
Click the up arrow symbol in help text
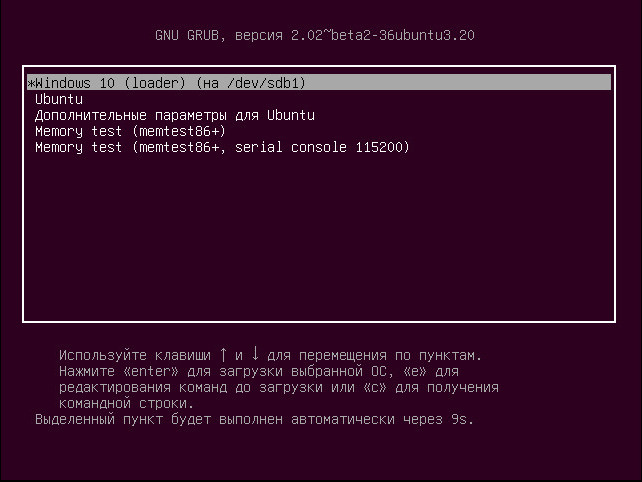pyautogui.click(x=223, y=354)
